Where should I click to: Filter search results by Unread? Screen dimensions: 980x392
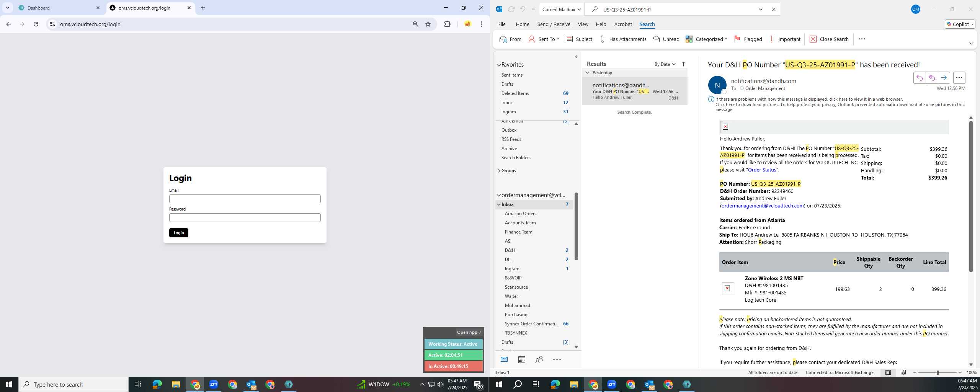[666, 39]
